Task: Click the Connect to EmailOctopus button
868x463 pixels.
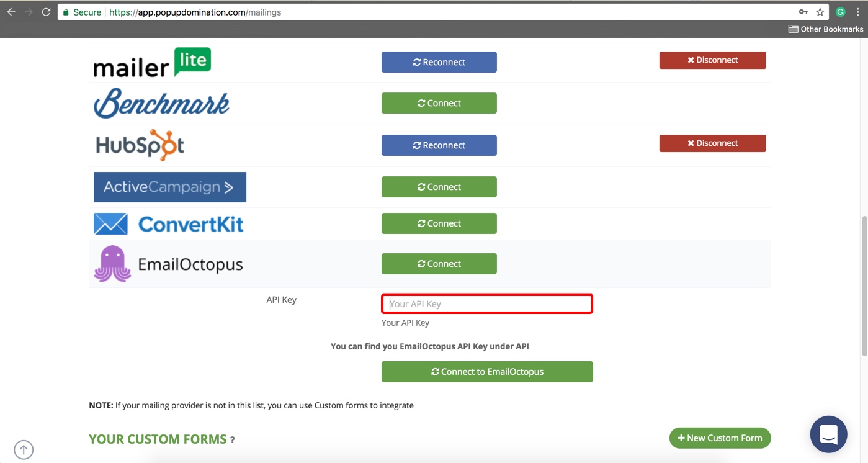Action: coord(487,372)
